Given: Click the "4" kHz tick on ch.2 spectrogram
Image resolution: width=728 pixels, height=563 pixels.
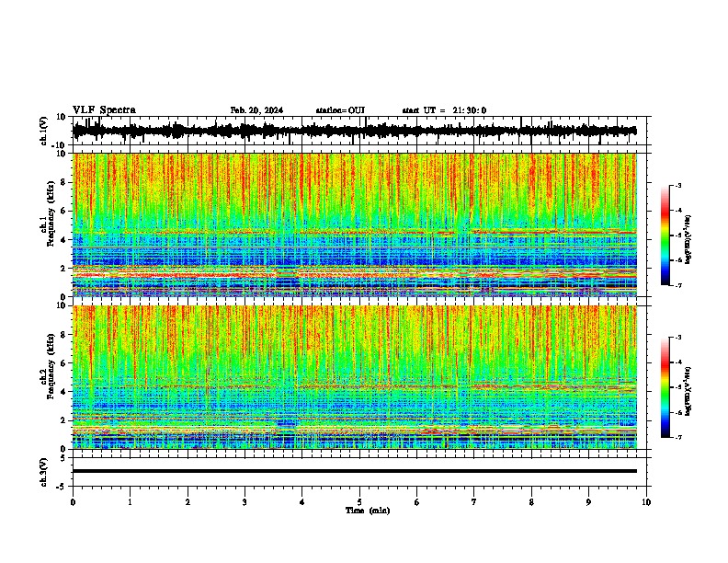Looking at the screenshot, I should click(x=64, y=392).
